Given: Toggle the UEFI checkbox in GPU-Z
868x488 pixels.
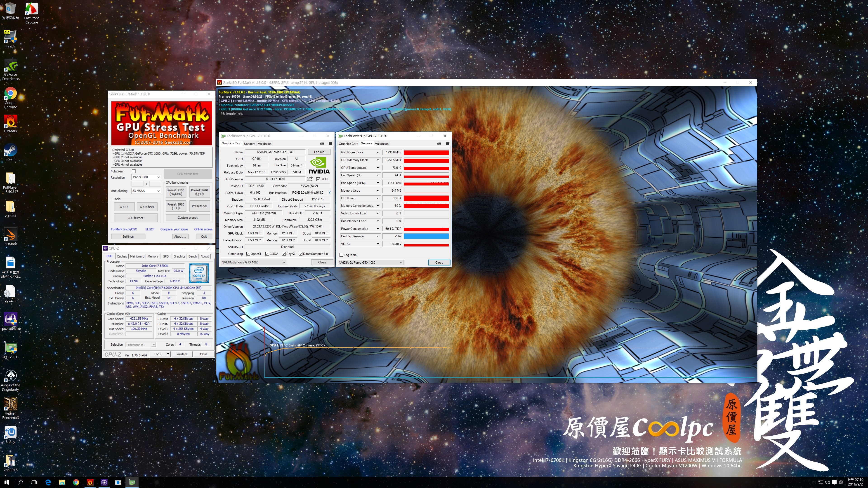Looking at the screenshot, I should coord(318,179).
